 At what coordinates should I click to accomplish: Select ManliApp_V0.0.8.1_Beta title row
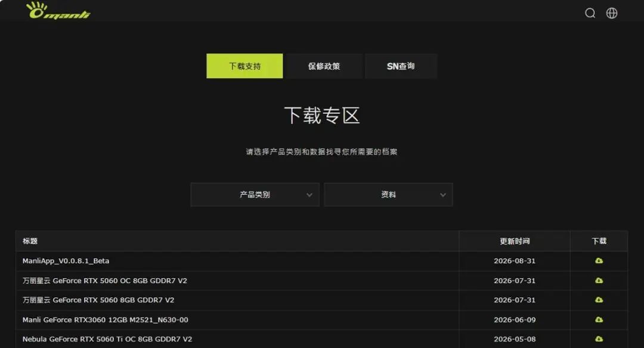66,261
